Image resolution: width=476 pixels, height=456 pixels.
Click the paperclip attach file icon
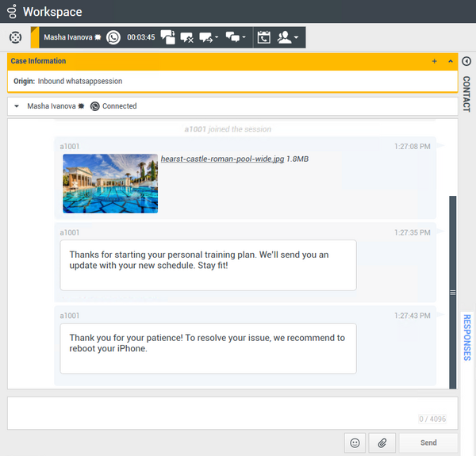point(382,443)
